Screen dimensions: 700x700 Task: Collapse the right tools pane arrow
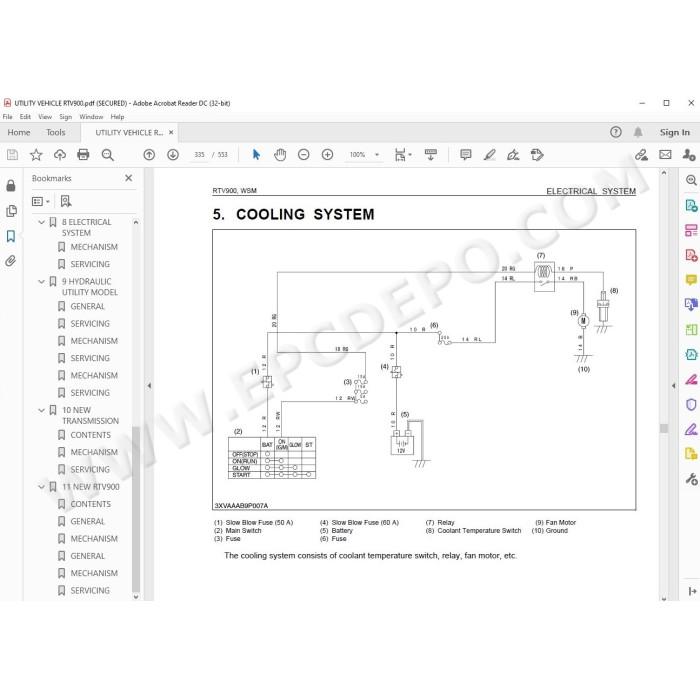coord(674,385)
